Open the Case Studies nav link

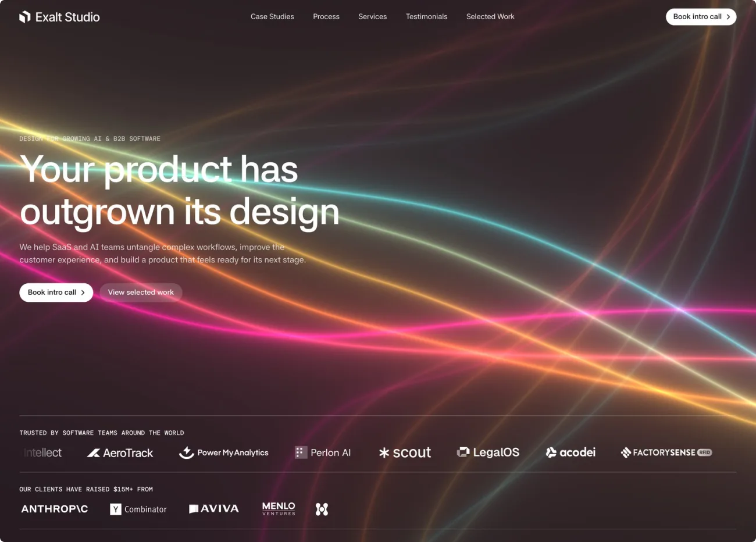[272, 17]
